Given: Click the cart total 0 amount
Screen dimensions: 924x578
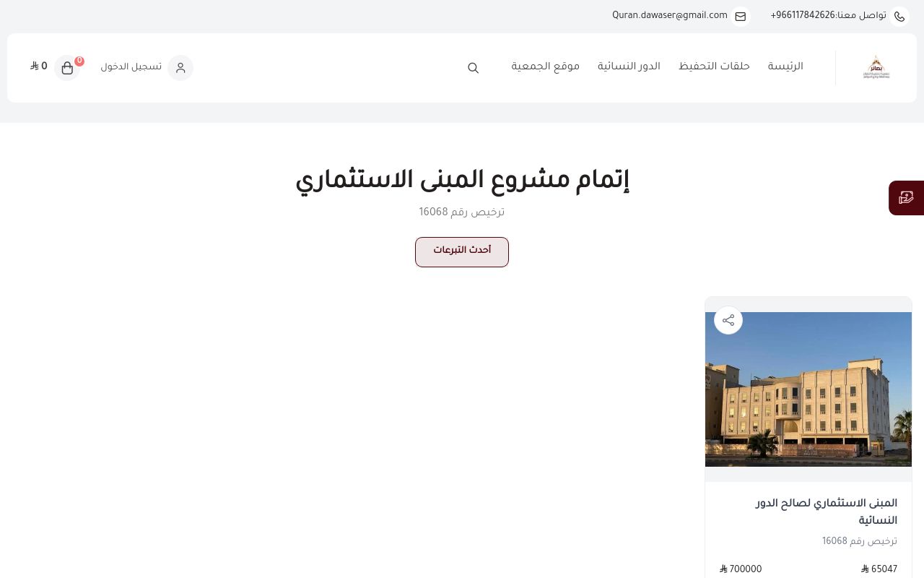Looking at the screenshot, I should pos(39,67).
